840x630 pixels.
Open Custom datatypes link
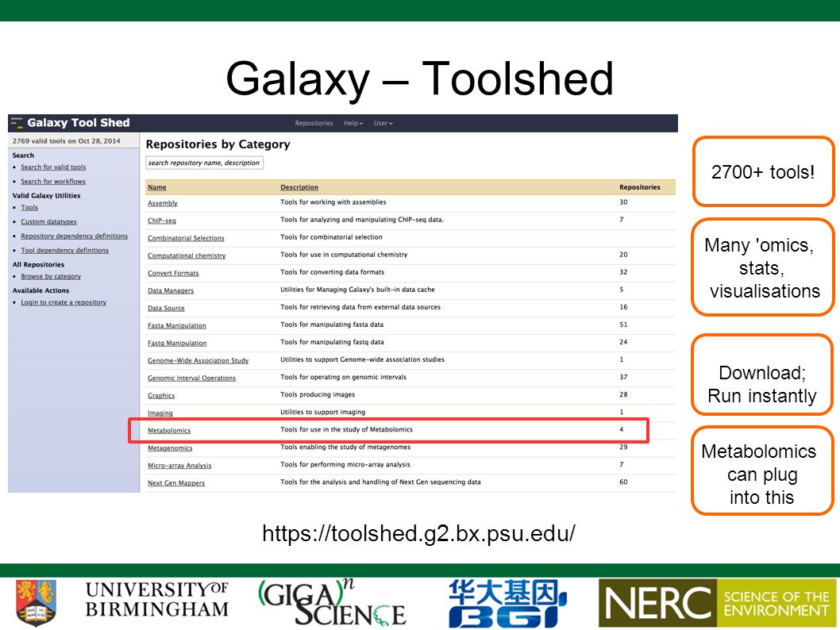[48, 221]
